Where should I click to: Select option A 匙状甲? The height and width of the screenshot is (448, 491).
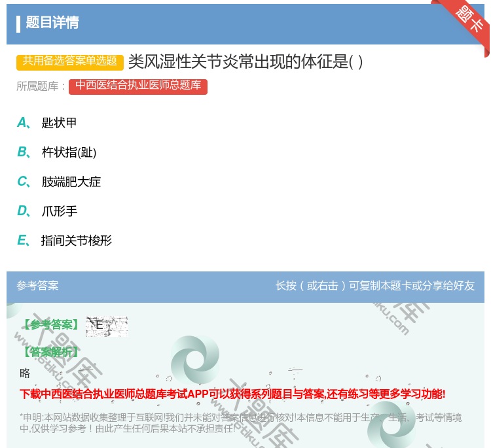47,123
